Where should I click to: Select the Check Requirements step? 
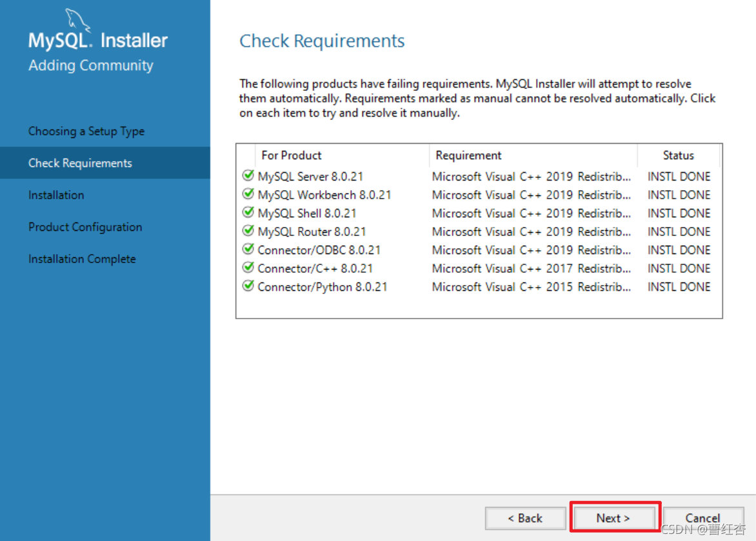pos(80,162)
